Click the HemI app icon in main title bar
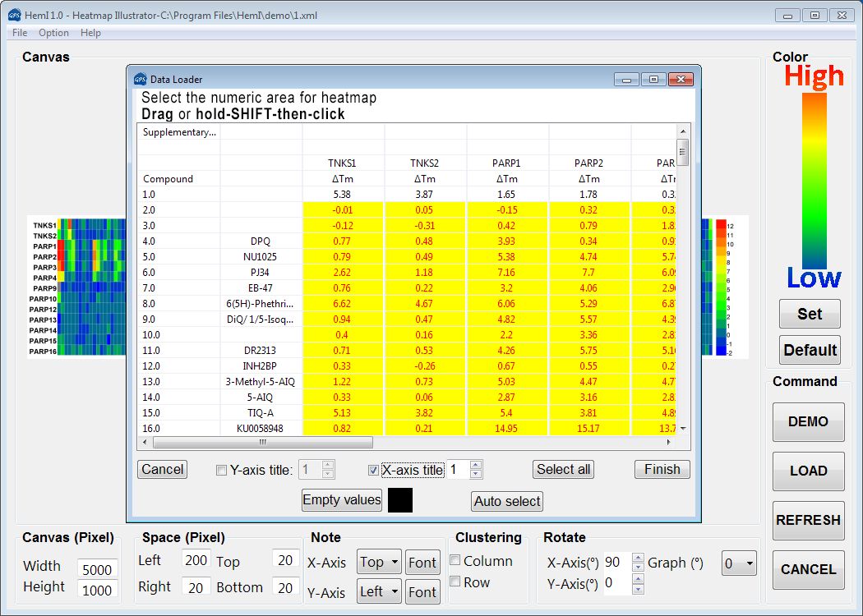Screen dimensions: 863x616 [14, 15]
